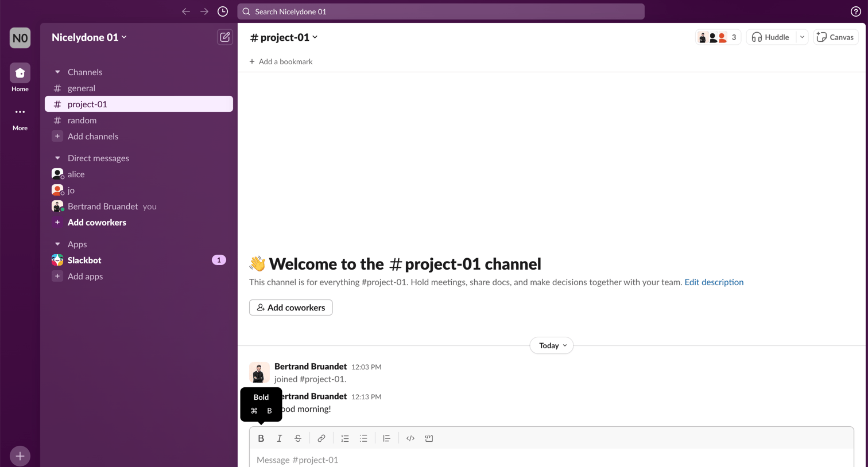Click the Message #project-01 input box
This screenshot has width=868, height=467.
point(552,460)
